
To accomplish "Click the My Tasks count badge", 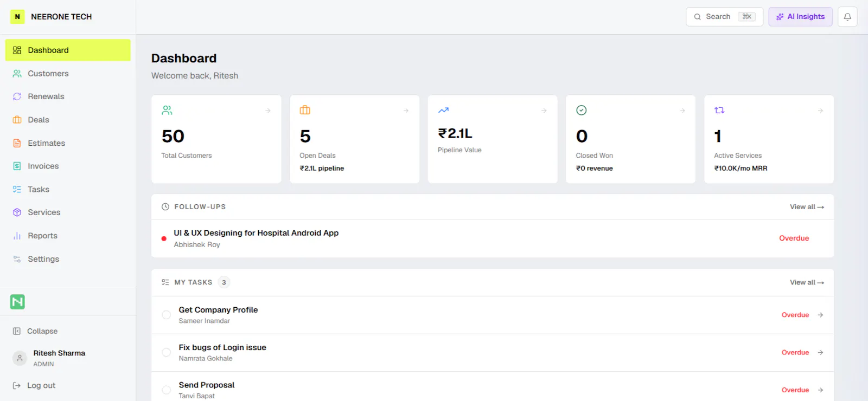I will pyautogui.click(x=224, y=282).
